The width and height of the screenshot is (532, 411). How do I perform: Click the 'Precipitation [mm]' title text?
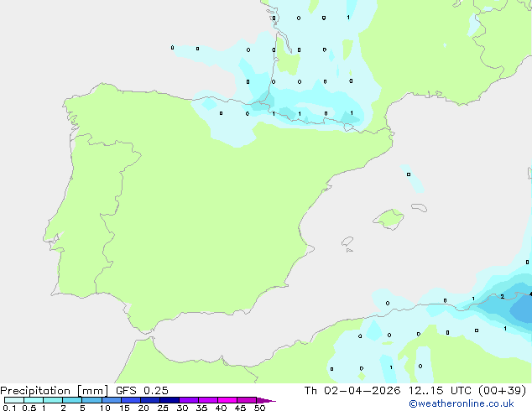54,391
